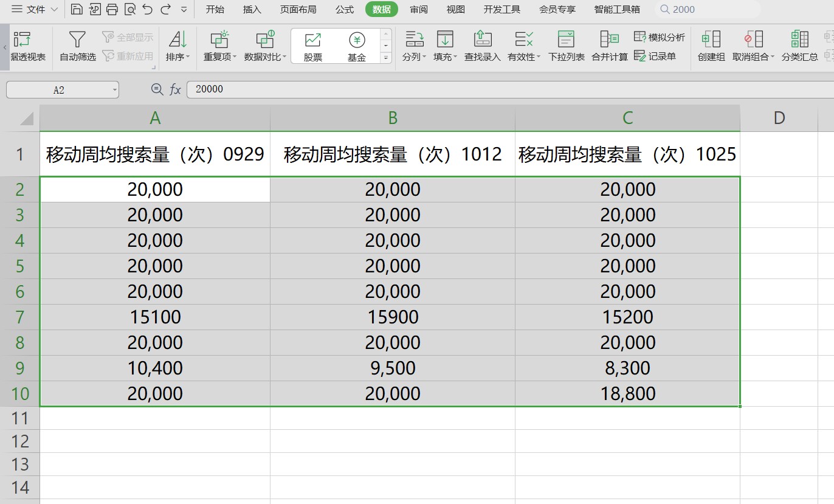Click the 合并计算 consolidate icon
Screen dimensions: 834x504
(609, 40)
